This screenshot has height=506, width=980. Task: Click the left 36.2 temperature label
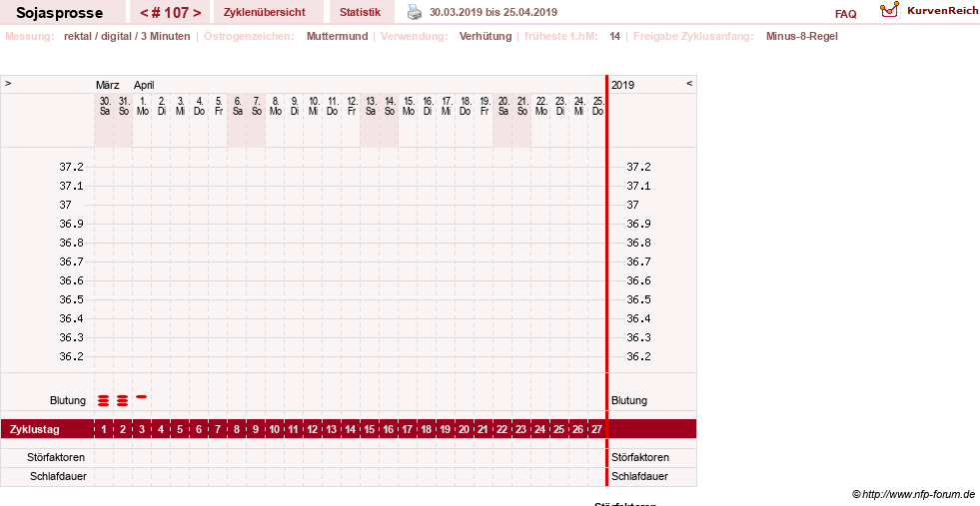coord(71,356)
